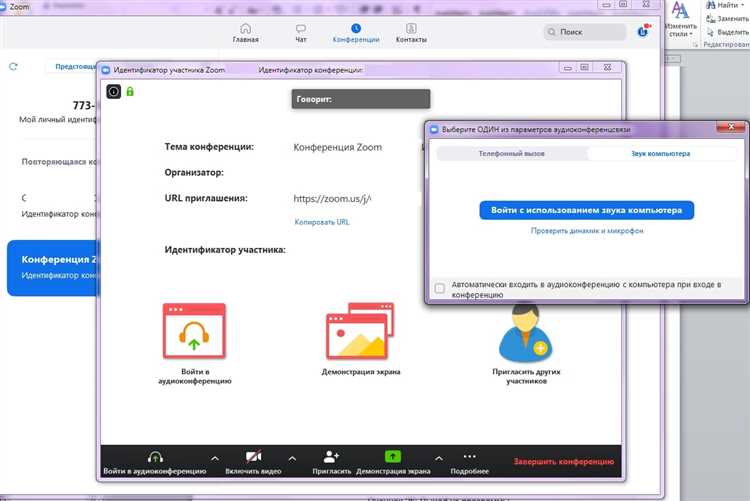Screen dimensions: 750x501
Task: Click Пригласить in bottom toolbar
Action: pos(331,463)
